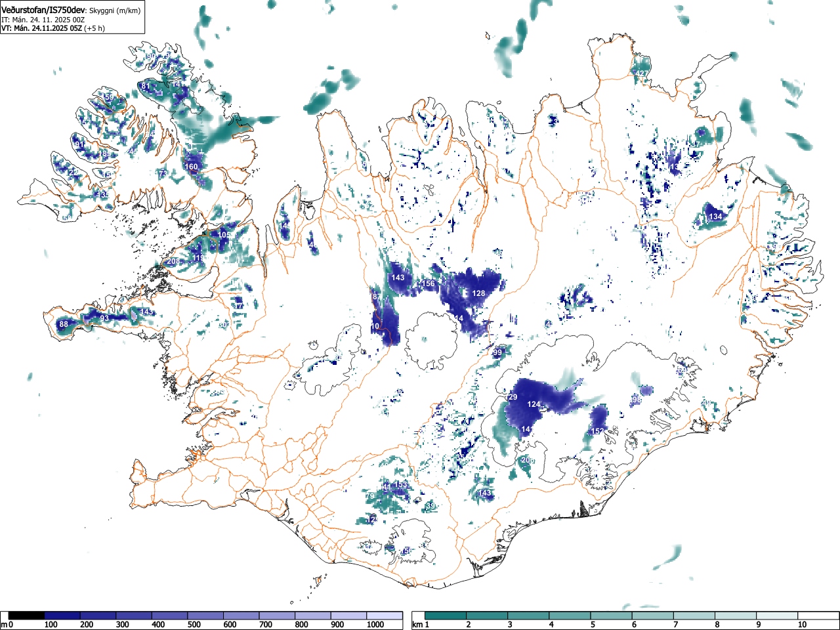The height and width of the screenshot is (630, 840).
Task: Click the '1000' label on the meter scale
Action: click(x=376, y=625)
